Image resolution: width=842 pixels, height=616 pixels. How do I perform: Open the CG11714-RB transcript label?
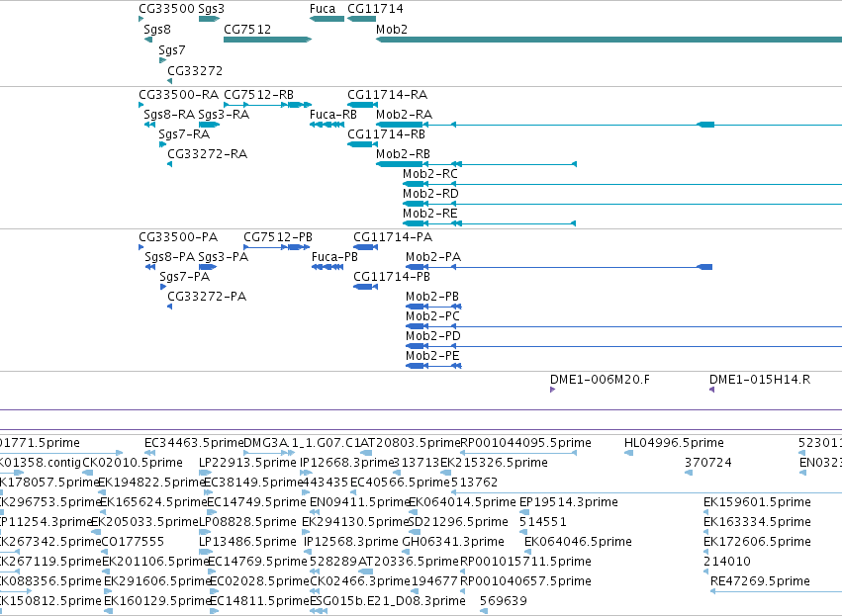tap(386, 134)
